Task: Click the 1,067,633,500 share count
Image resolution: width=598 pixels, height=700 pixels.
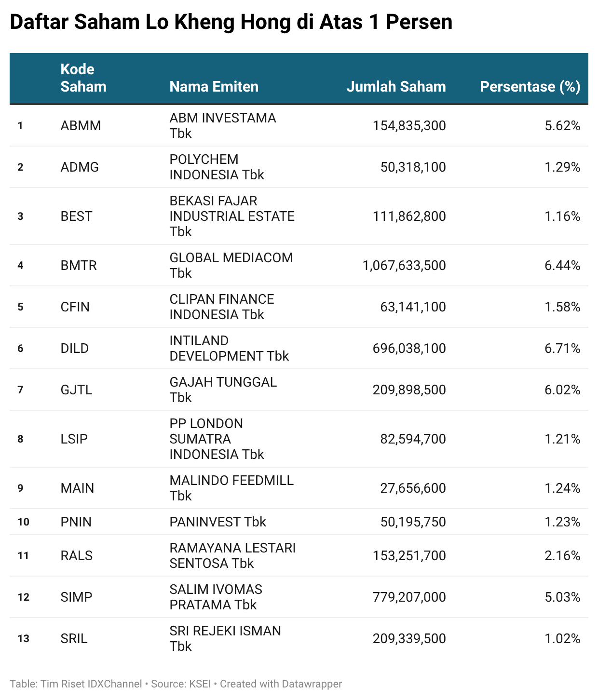Action: click(x=404, y=266)
